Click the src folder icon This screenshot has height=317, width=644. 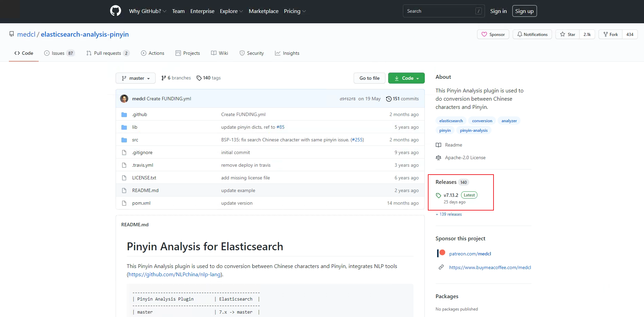click(x=124, y=140)
